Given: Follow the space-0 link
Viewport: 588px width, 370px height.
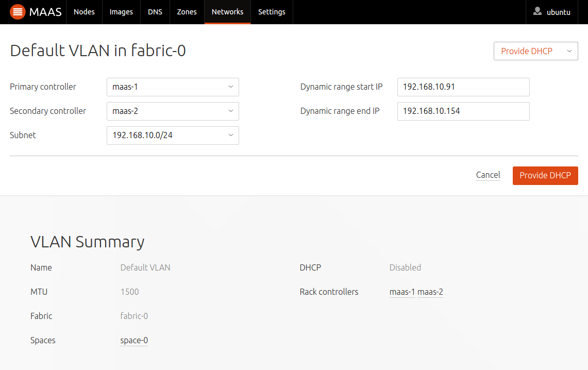Looking at the screenshot, I should click(134, 340).
